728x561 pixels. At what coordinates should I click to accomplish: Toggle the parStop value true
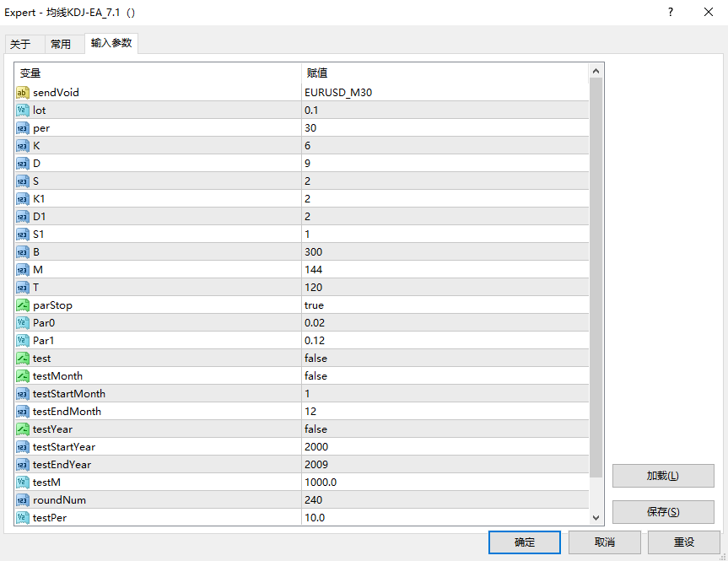point(445,305)
